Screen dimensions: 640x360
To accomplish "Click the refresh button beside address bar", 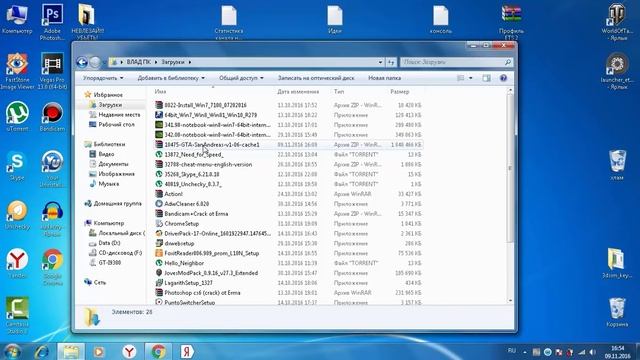I will pos(391,62).
